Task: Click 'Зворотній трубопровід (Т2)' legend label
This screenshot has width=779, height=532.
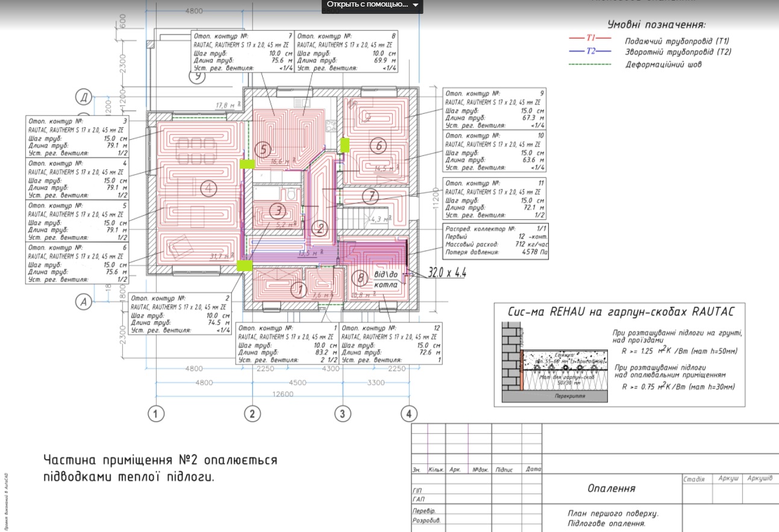Action: (678, 52)
